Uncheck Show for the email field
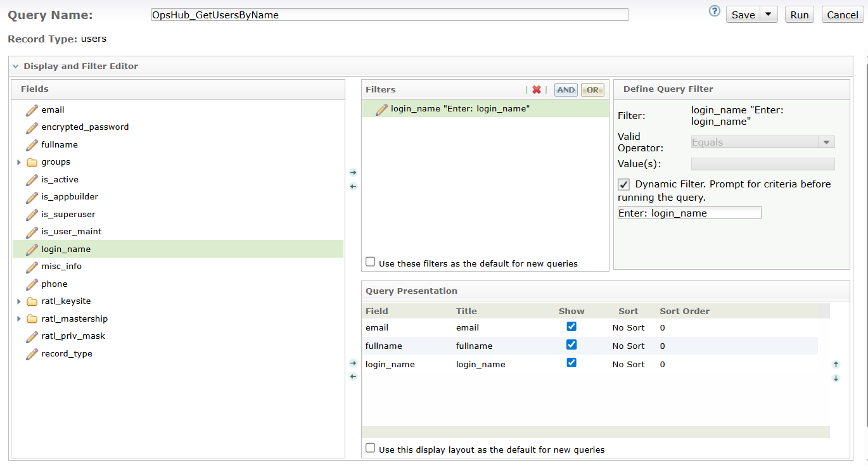Screen dimensions: 868x466 point(571,327)
